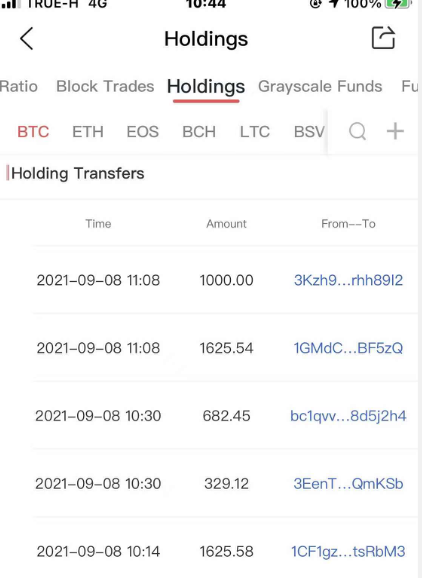Select the Holdings tab
422x578 pixels.
click(x=206, y=87)
